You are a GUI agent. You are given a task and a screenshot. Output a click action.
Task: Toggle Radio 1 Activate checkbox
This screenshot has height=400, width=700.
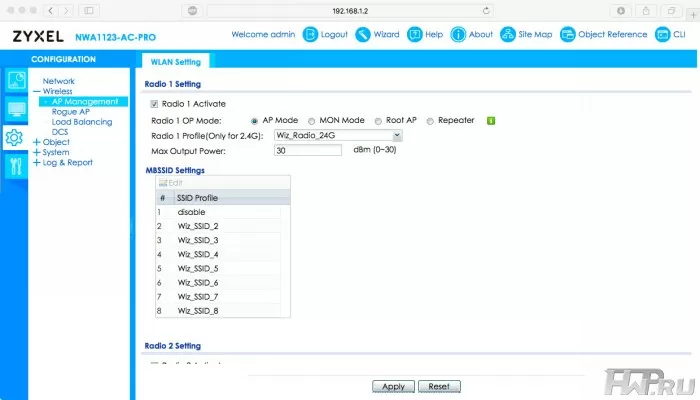pyautogui.click(x=154, y=104)
